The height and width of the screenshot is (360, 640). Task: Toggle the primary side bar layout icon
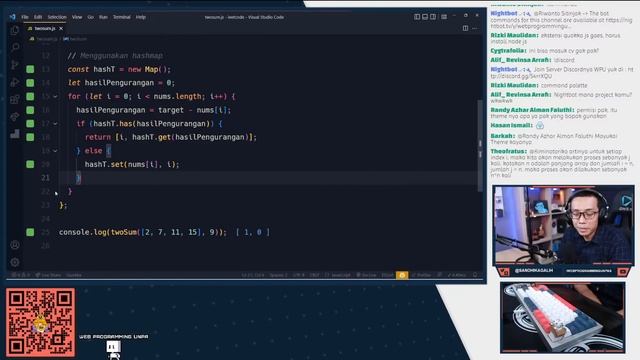tap(417, 17)
